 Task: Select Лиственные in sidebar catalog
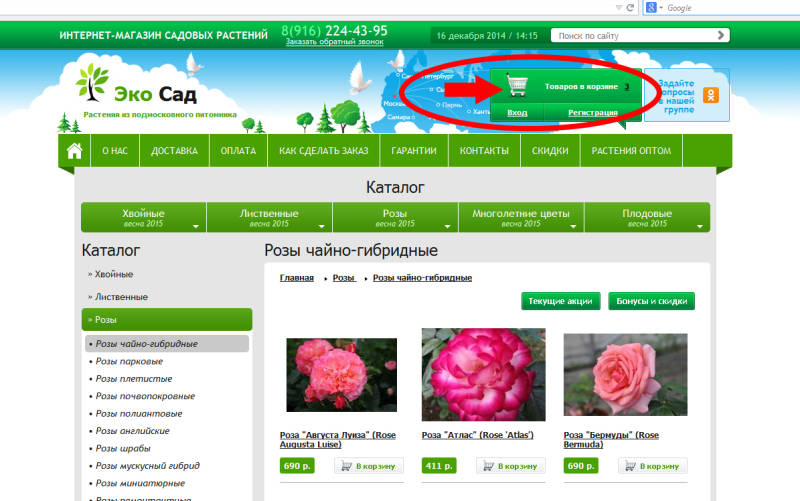tap(121, 296)
